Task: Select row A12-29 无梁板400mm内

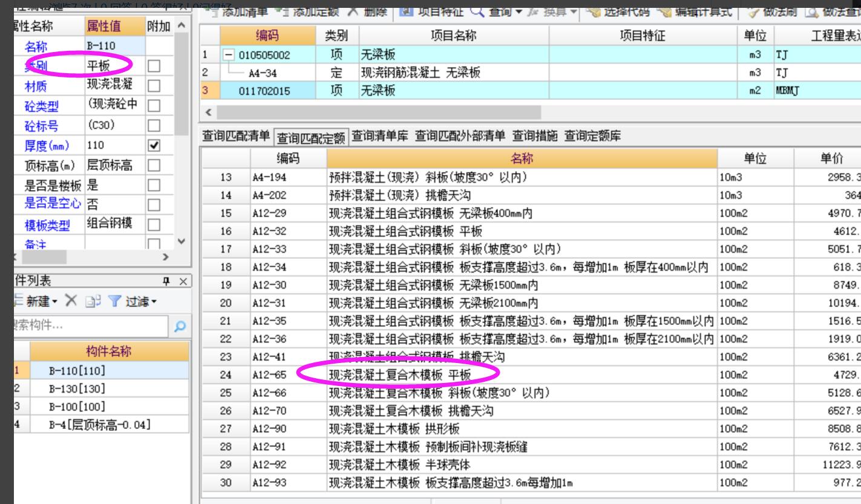Action: point(531,213)
